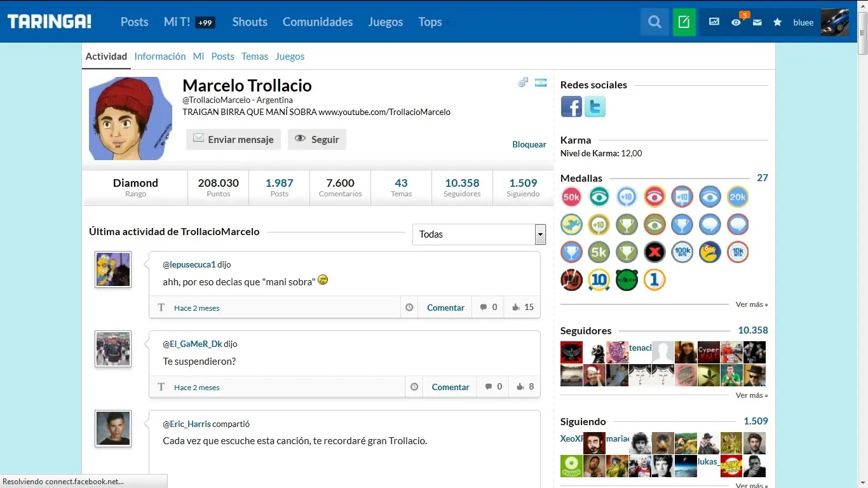
Task: Select the 20k medal
Action: coord(737,197)
